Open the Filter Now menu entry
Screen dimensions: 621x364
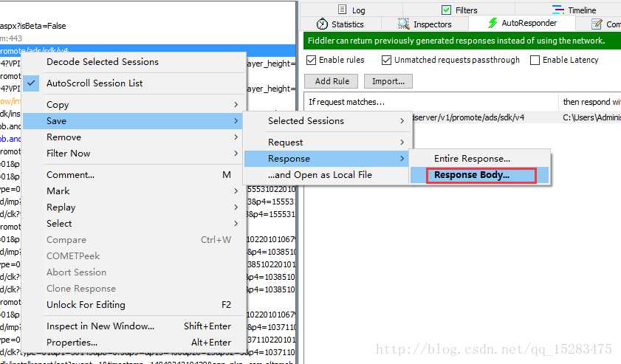pos(134,154)
